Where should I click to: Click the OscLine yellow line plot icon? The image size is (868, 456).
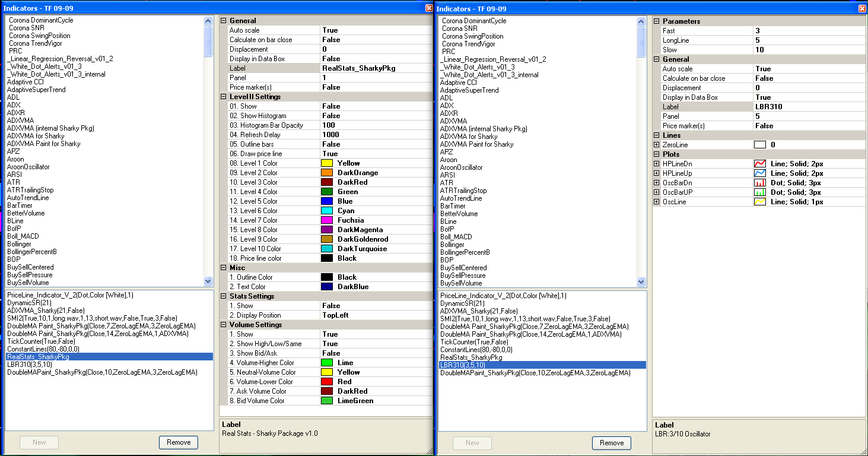760,202
